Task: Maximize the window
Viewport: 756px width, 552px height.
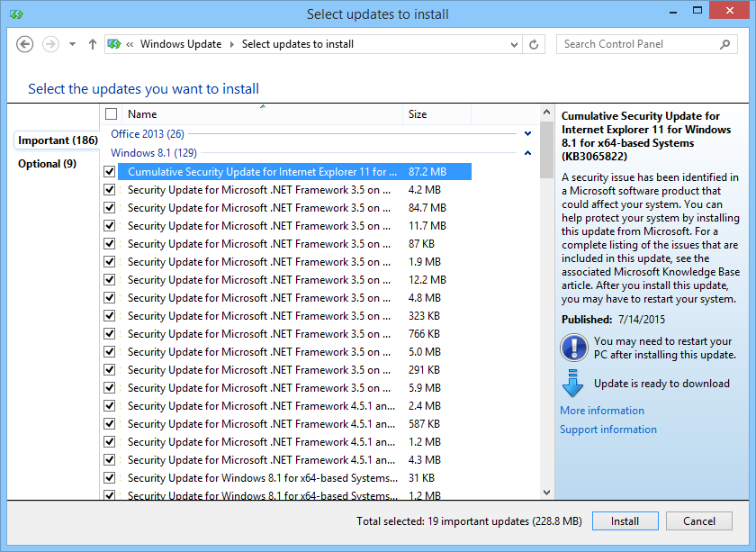Action: (697, 10)
